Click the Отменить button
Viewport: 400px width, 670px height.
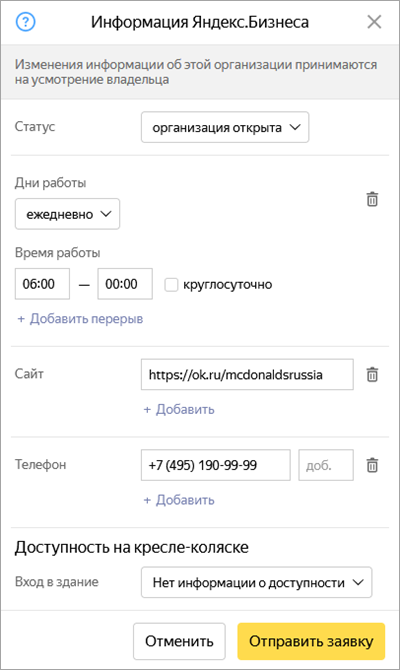[x=179, y=641]
